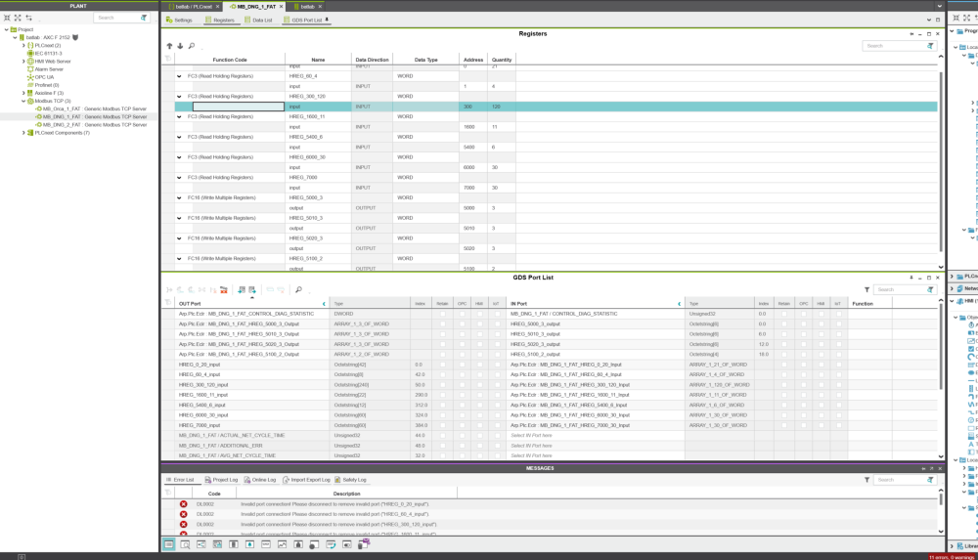Toggle Retain checkbox for CONTROL_DIAG_STATISTIC OUT port

pos(442,314)
